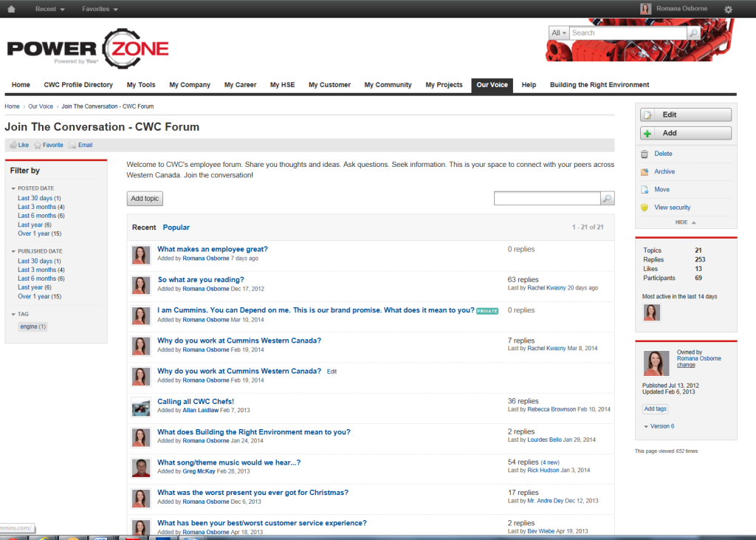Click the Delete trash icon
Screen dimensions: 756x540
pyautogui.click(x=645, y=154)
